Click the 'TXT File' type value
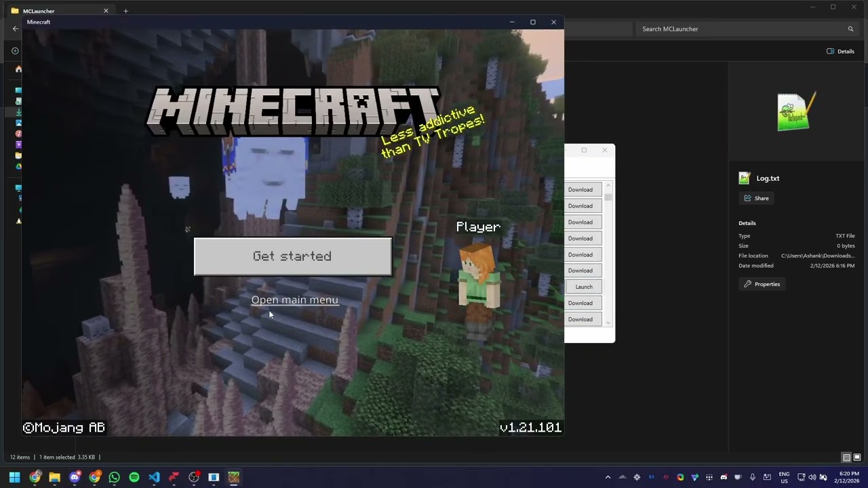The image size is (868, 488). (845, 236)
